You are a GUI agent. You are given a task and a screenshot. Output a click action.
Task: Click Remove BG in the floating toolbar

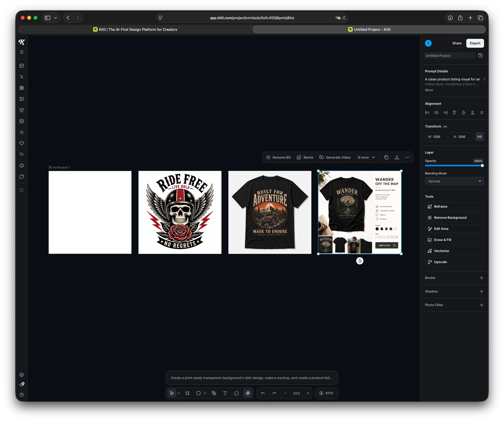click(279, 157)
